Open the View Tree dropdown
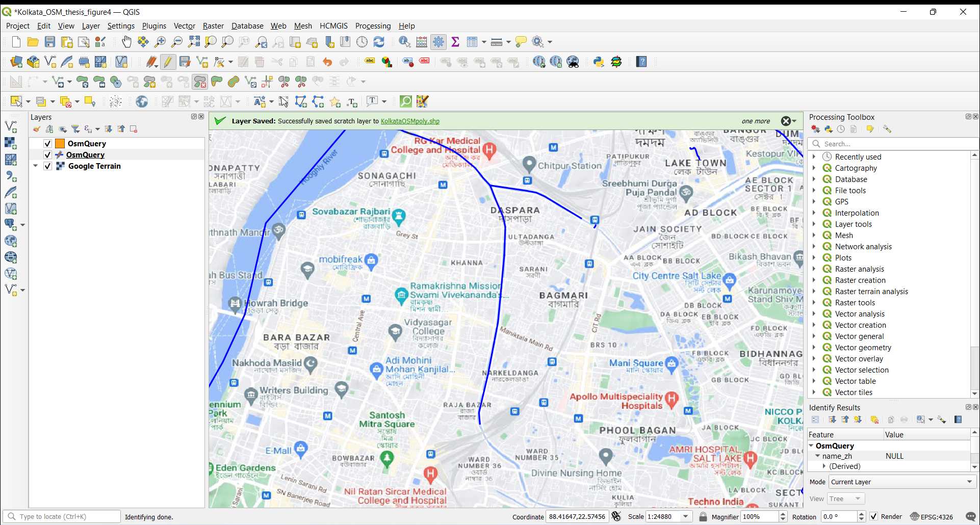The width and height of the screenshot is (980, 525). pos(846,498)
